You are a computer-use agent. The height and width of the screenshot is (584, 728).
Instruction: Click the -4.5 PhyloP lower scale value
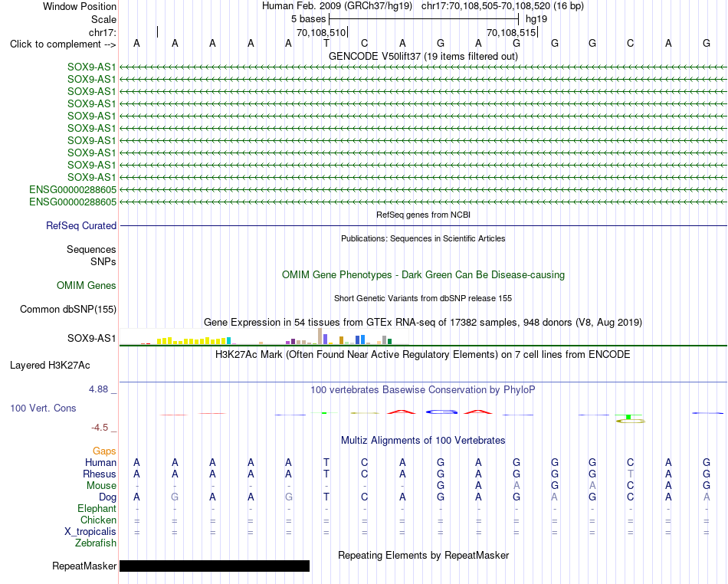(x=100, y=427)
